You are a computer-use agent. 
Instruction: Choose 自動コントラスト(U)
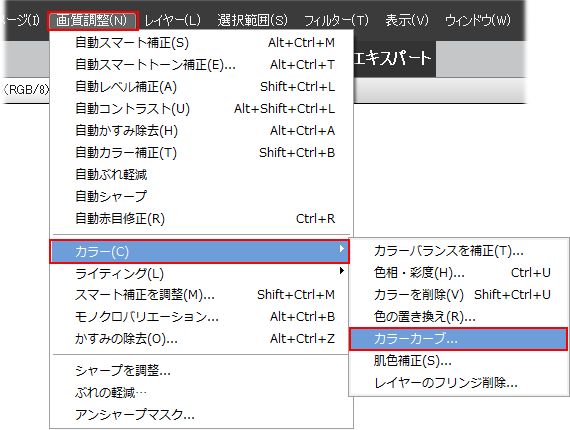click(201, 109)
